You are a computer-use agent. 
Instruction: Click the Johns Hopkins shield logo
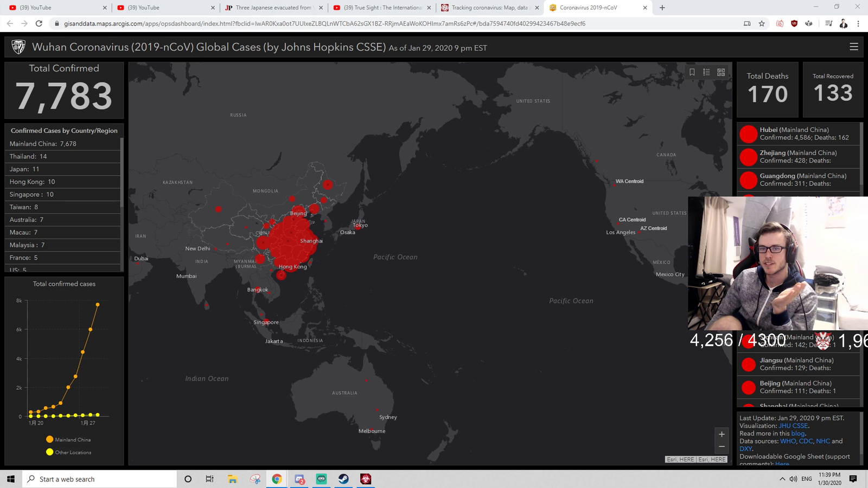(x=18, y=47)
